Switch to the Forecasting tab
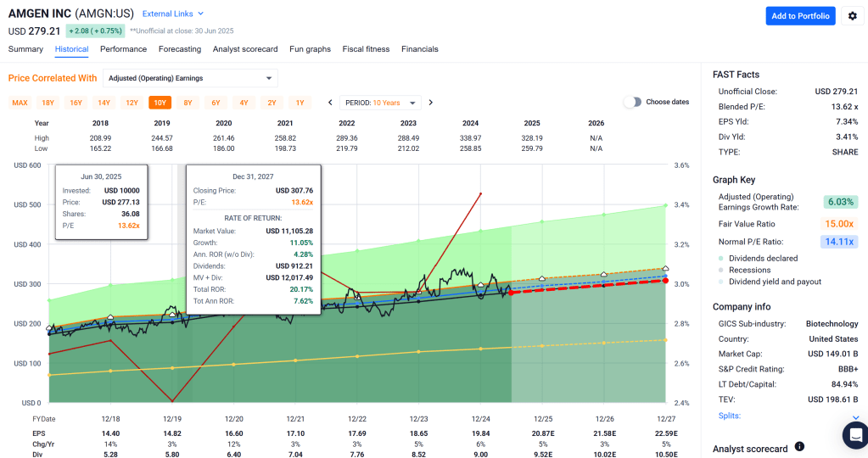Viewport: 868px width, 458px height. click(180, 49)
